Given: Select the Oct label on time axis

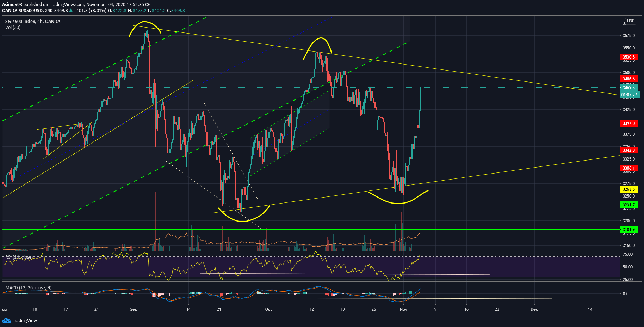Looking at the screenshot, I should pos(268,309).
